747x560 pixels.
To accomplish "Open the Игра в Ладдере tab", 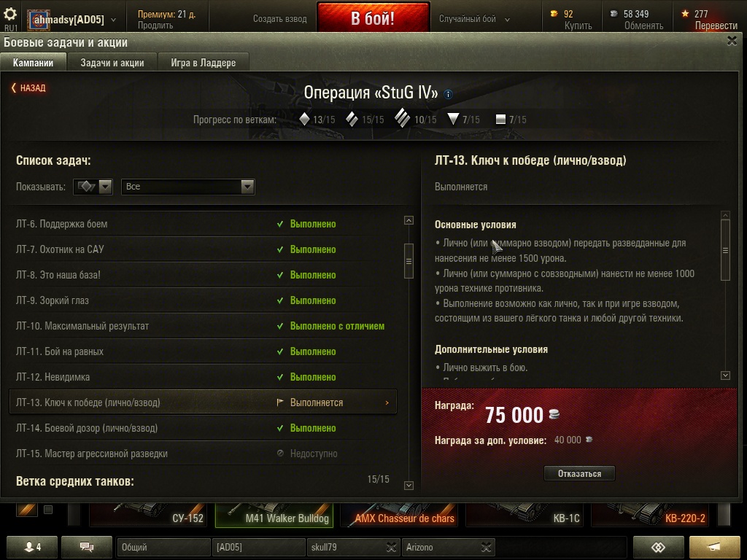I will [x=204, y=63].
